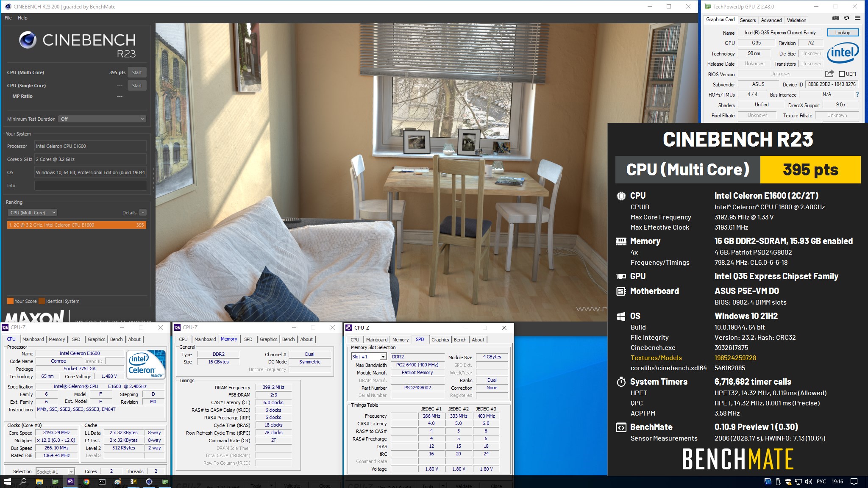Take a GPU-Z screenshot with camera icon
Image resolution: width=868 pixels, height=488 pixels.
pyautogui.click(x=835, y=18)
